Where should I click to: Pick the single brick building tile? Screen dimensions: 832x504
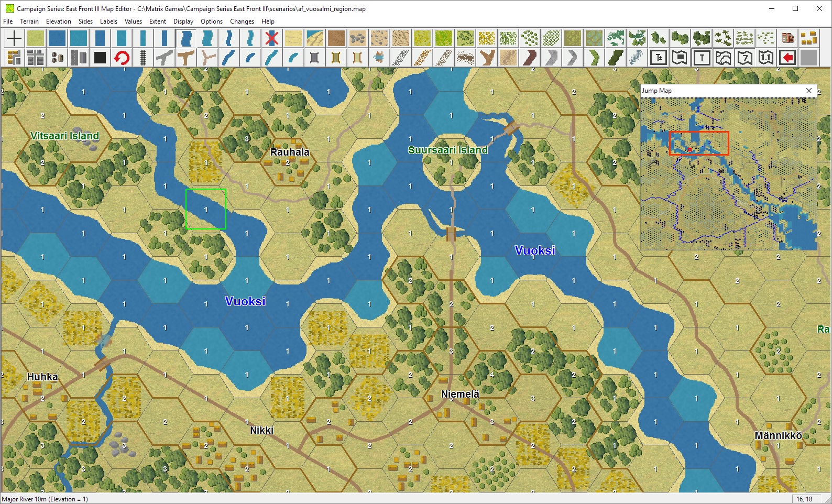787,38
